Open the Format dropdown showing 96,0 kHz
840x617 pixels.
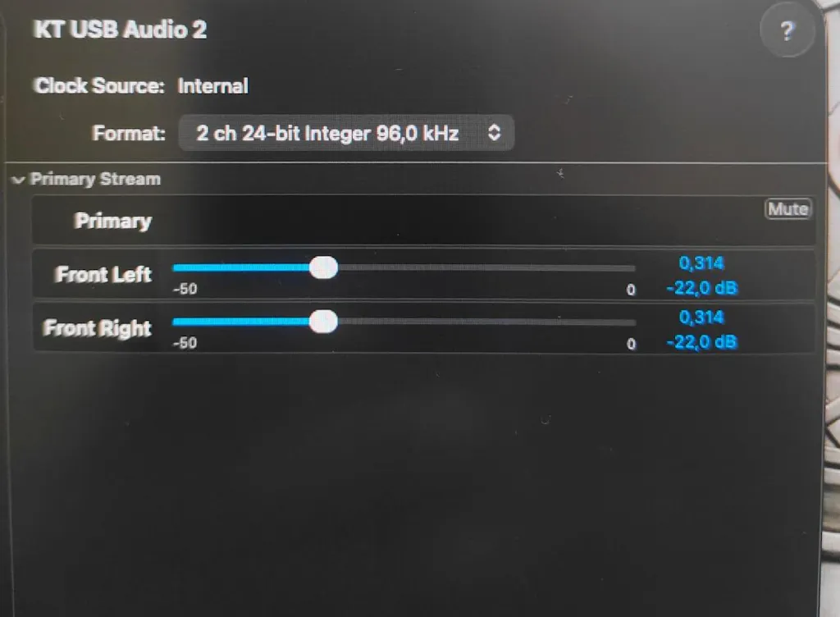(346, 133)
